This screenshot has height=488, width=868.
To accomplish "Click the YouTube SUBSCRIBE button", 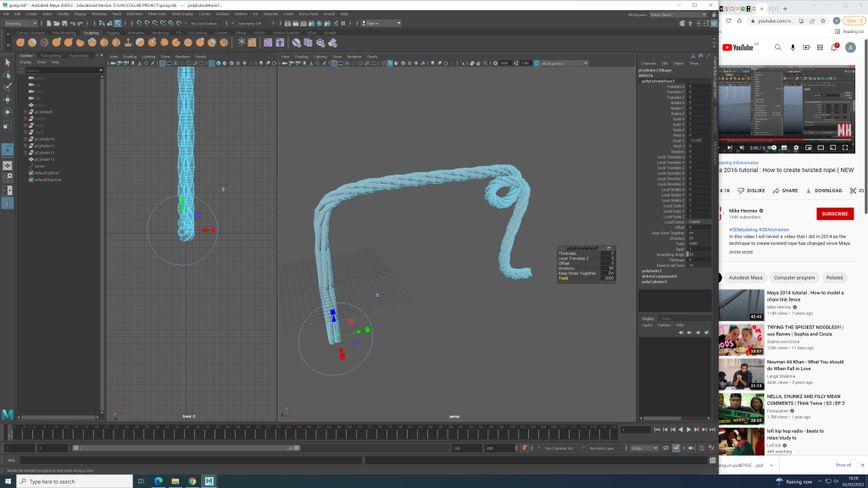I will (834, 213).
